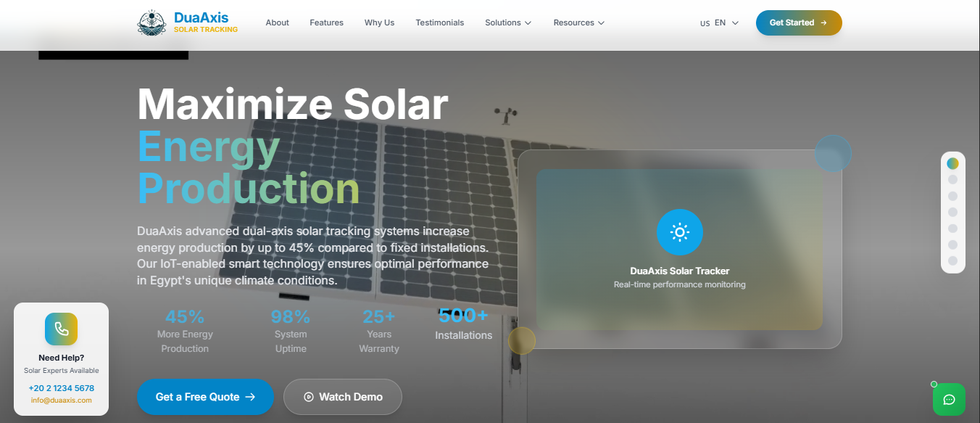The height and width of the screenshot is (423, 980).
Task: Open Testimonials in the navigation bar
Action: 439,22
